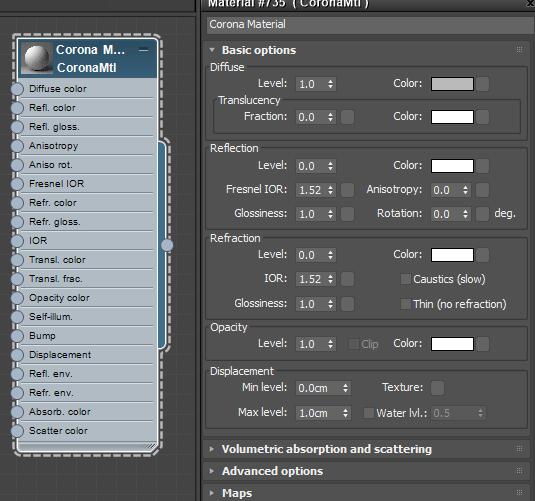Open the Translucency color swatch
The height and width of the screenshot is (501, 535).
(x=452, y=117)
